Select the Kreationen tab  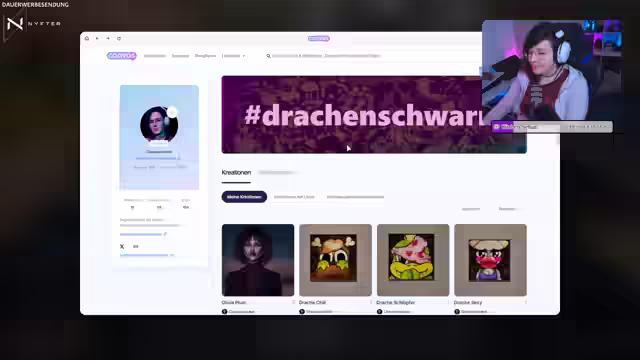point(236,173)
